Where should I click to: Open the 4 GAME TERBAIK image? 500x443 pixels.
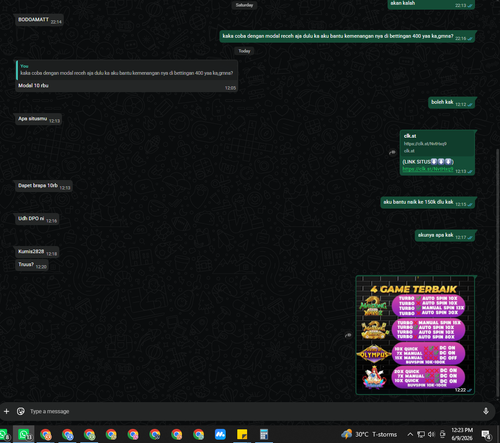coord(415,335)
